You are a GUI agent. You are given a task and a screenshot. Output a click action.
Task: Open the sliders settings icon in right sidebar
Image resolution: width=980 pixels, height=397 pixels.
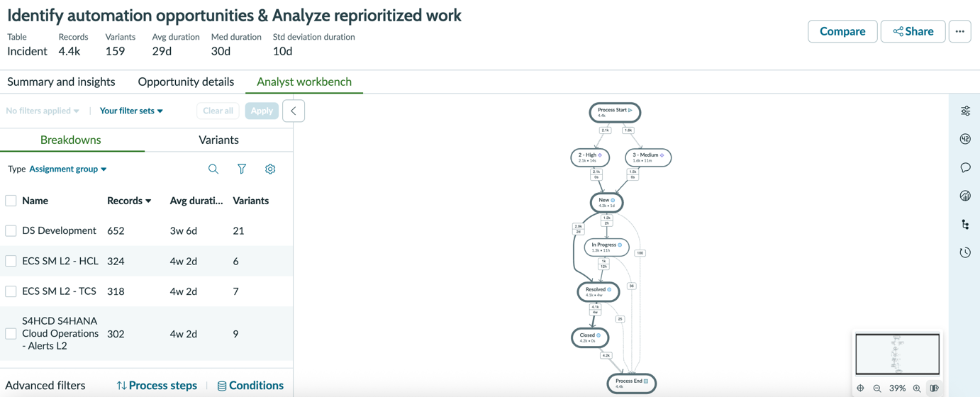click(965, 111)
